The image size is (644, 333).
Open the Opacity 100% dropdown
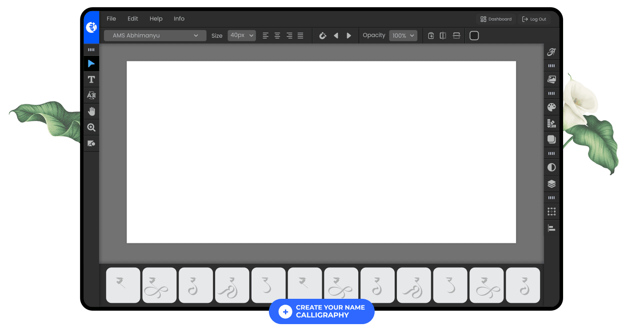[x=403, y=36]
